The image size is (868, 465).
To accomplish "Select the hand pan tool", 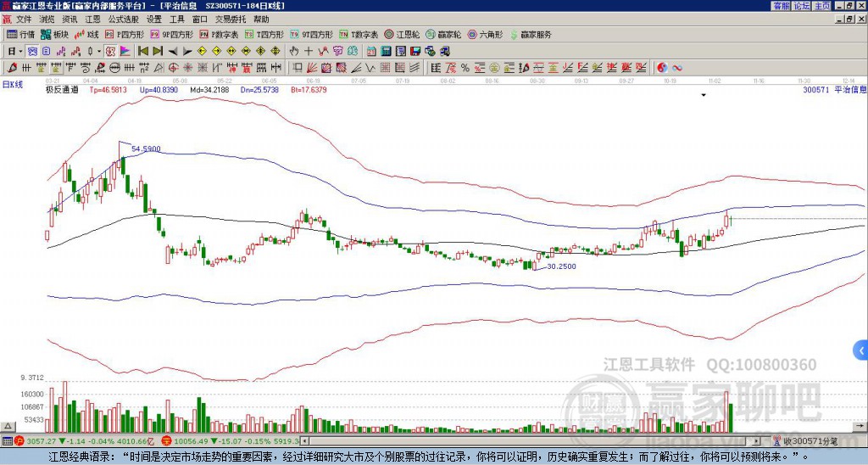I will pos(293,52).
